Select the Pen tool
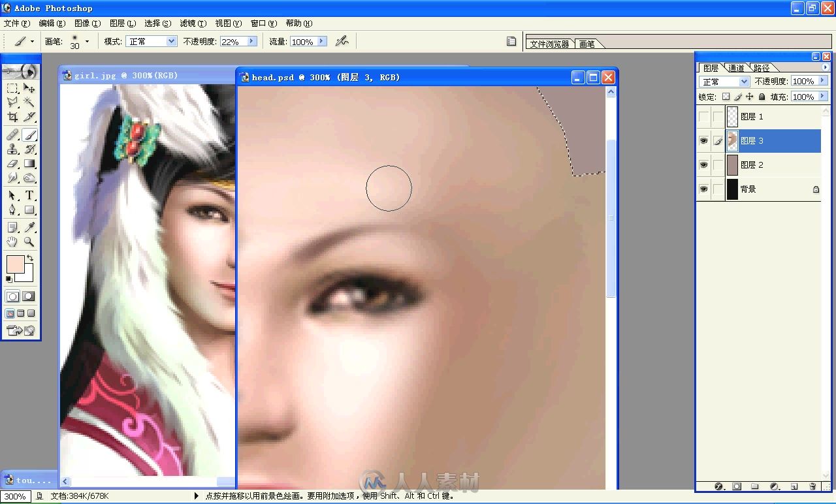This screenshot has height=504, width=836. [12, 210]
